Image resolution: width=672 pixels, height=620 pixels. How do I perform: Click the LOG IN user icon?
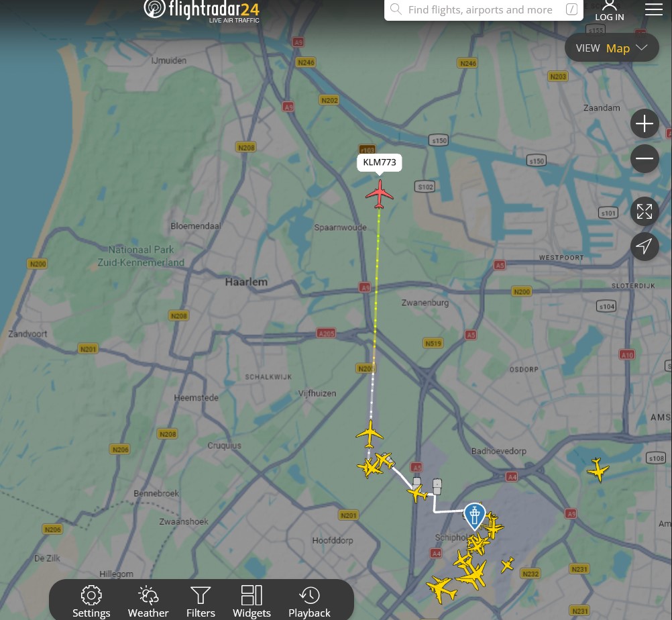610,11
